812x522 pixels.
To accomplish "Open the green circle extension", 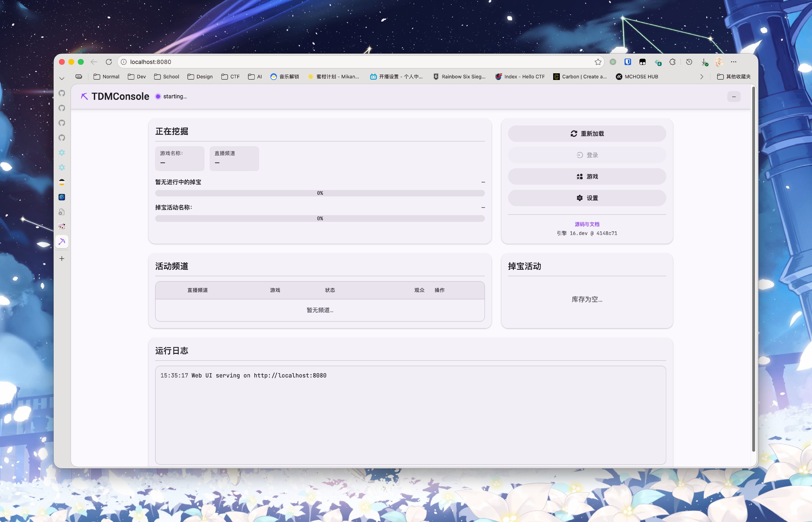I will pyautogui.click(x=613, y=62).
